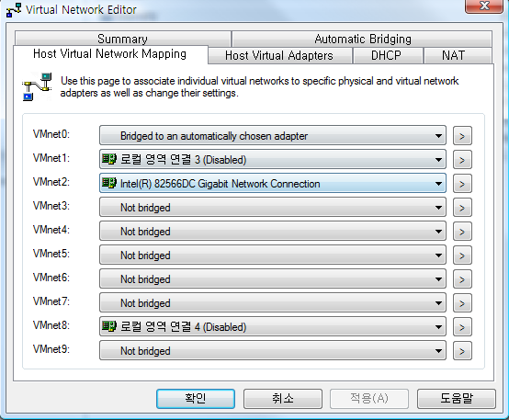Click the VMnet6 arrow settings button
The image size is (509, 420).
[x=462, y=279]
